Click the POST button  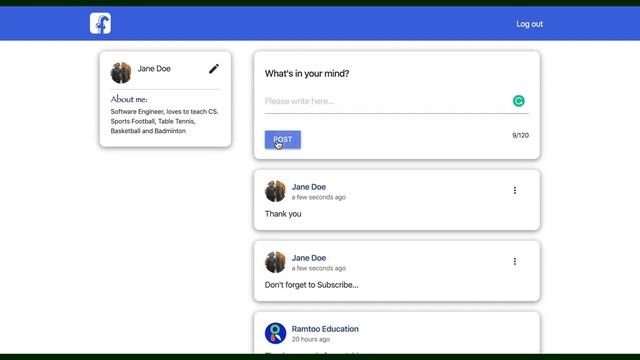point(283,140)
